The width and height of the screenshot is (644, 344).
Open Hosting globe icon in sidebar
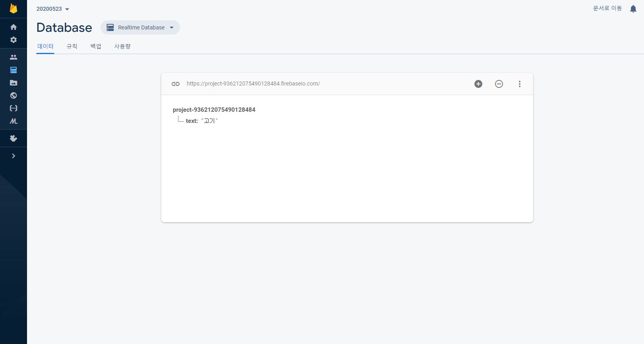pyautogui.click(x=14, y=95)
